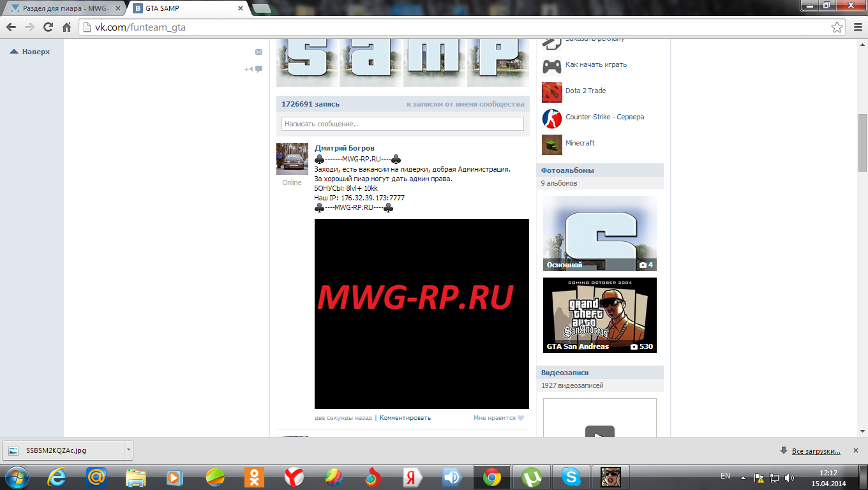Select the GTA SAMP tab
This screenshot has width=868, height=490.
tap(186, 9)
